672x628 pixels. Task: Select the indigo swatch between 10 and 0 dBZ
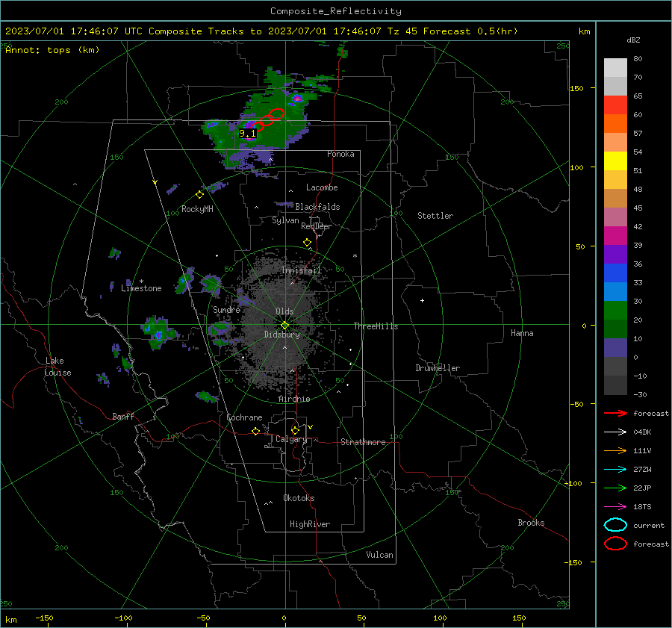pos(615,348)
